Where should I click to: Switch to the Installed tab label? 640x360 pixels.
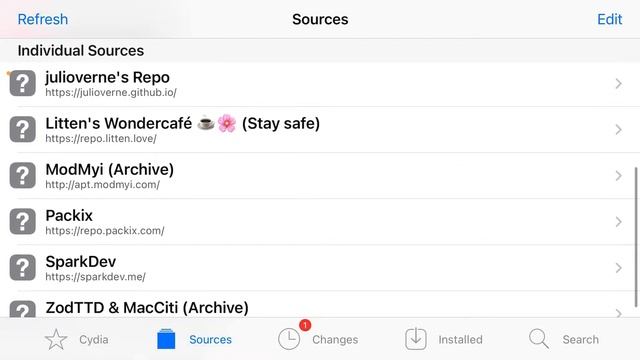coord(460,340)
